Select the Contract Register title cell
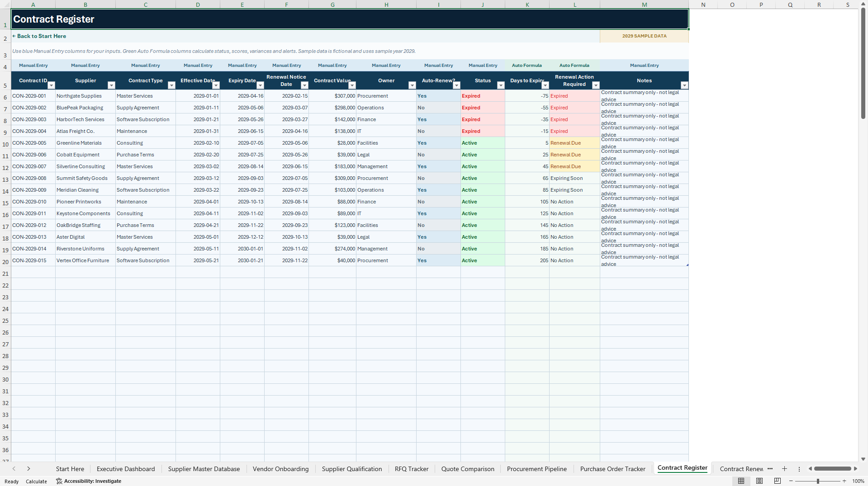The height and width of the screenshot is (486, 868). [350, 19]
